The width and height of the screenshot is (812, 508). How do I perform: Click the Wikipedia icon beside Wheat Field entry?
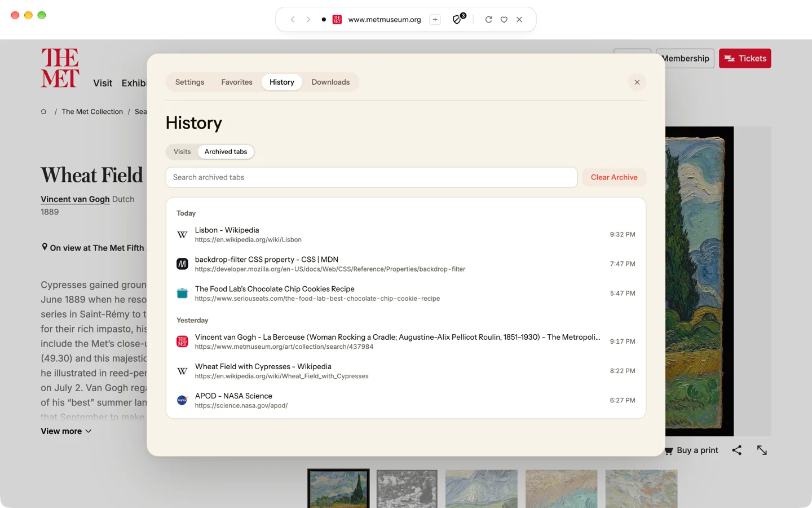click(182, 371)
